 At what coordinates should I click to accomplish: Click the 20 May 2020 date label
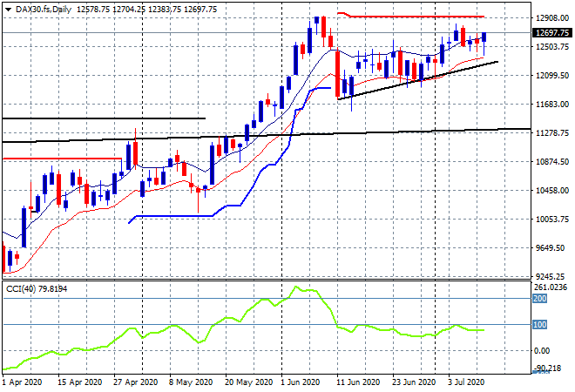248,382
